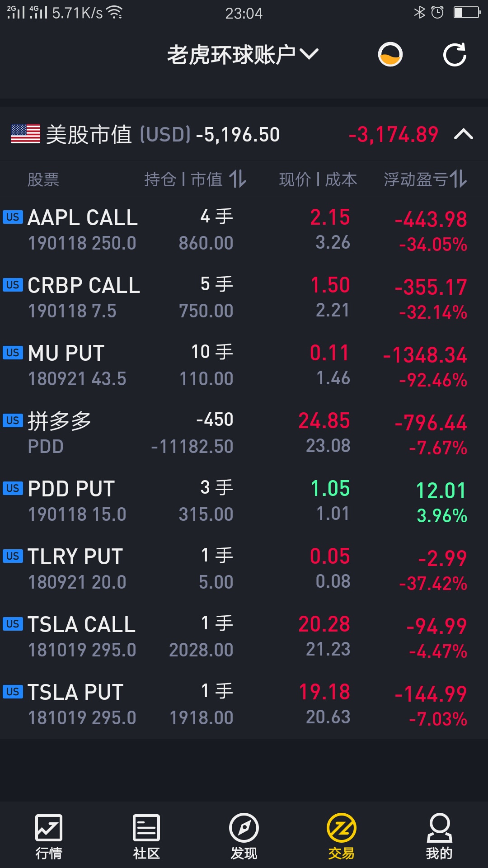488x868 pixels.
Task: Open the AAPL CALL 190118 250.0 position
Action: click(244, 230)
